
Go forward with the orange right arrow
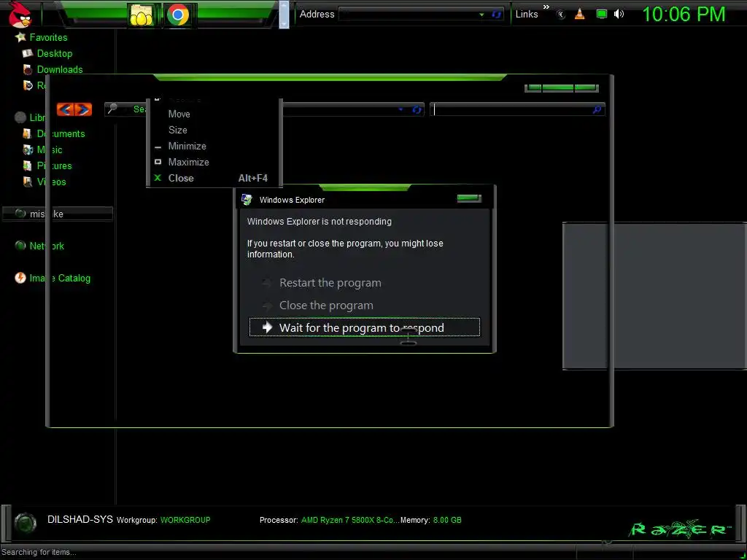point(83,109)
